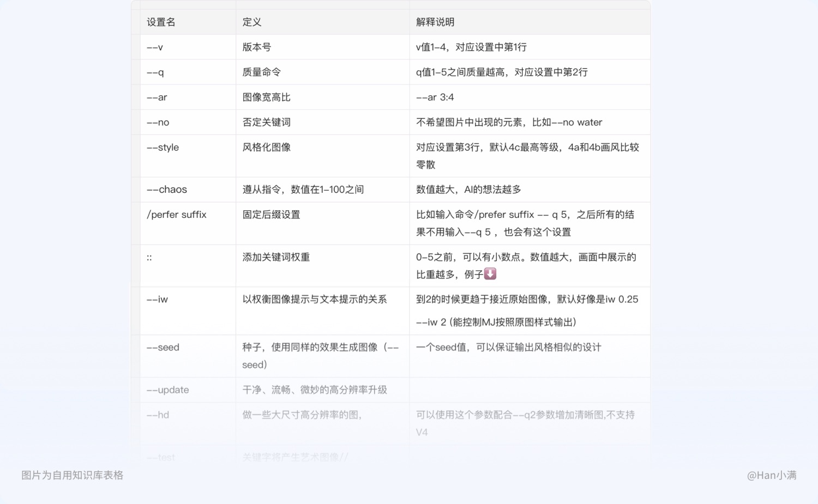This screenshot has width=818, height=504.
Task: Click the --ar cell in the first column
Action: [x=188, y=98]
